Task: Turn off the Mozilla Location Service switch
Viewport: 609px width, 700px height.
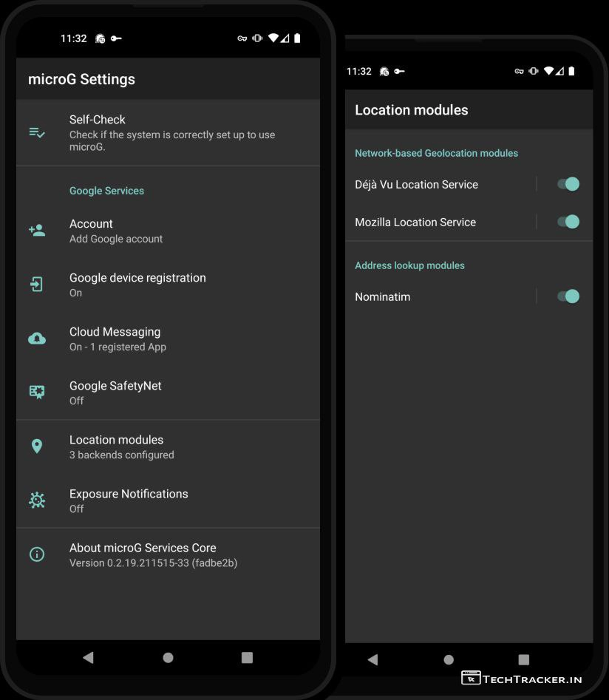Action: [568, 222]
